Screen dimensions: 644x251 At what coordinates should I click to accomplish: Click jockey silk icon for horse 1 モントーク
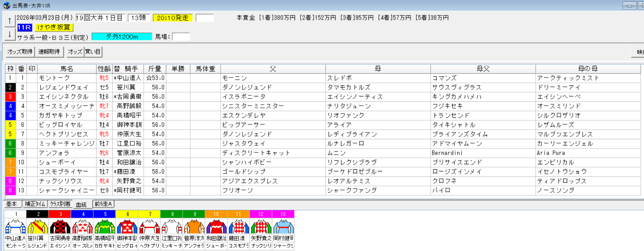click(x=15, y=227)
